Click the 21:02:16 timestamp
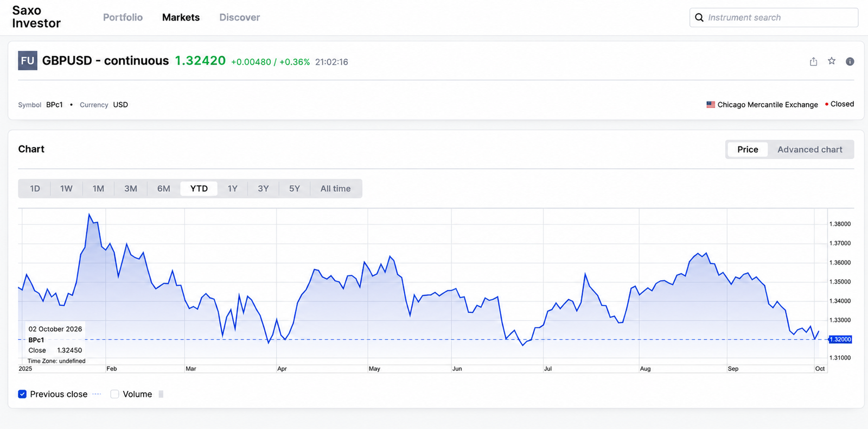The image size is (868, 429). pos(331,62)
